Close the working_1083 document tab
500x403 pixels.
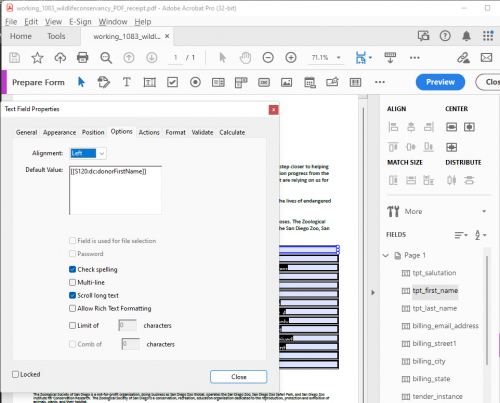[x=167, y=36]
